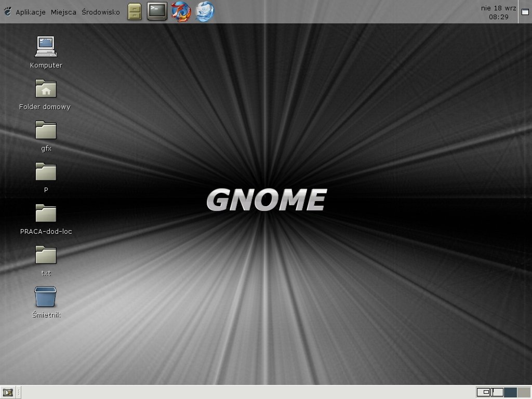Click the clock showing nie 18 wrz 08:29
This screenshot has width=532, height=399.
tap(498, 12)
